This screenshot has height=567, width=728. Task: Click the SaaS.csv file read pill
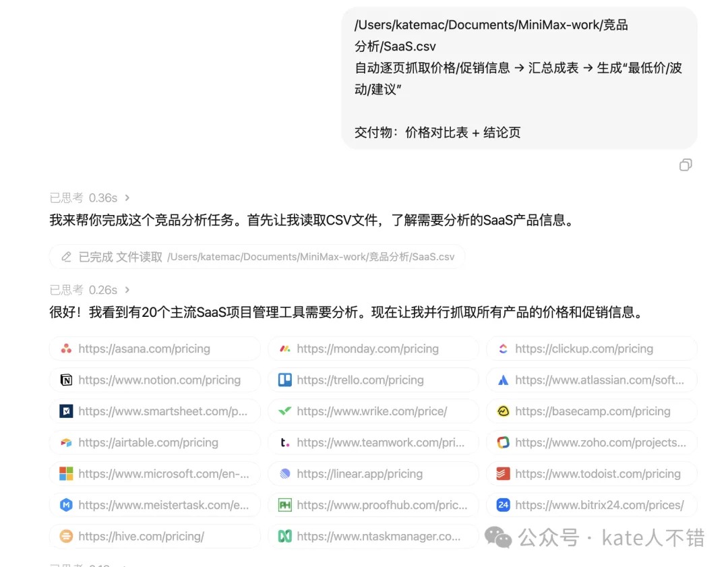pos(256,256)
